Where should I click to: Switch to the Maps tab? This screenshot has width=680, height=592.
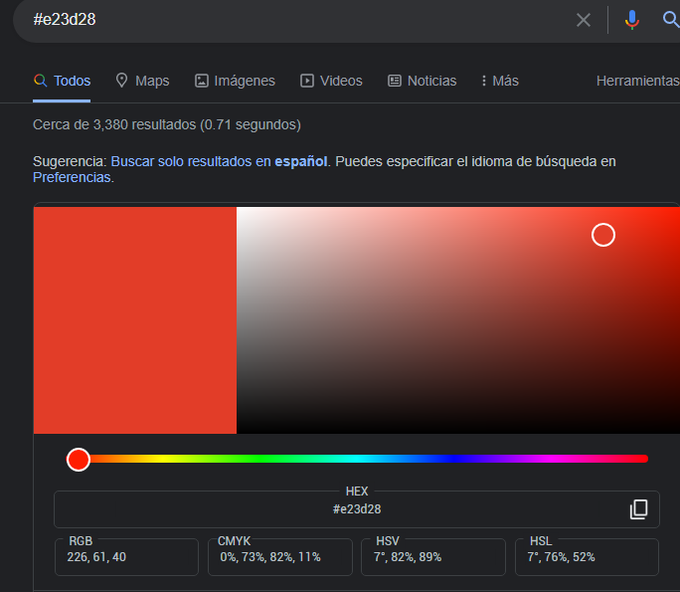pos(142,81)
